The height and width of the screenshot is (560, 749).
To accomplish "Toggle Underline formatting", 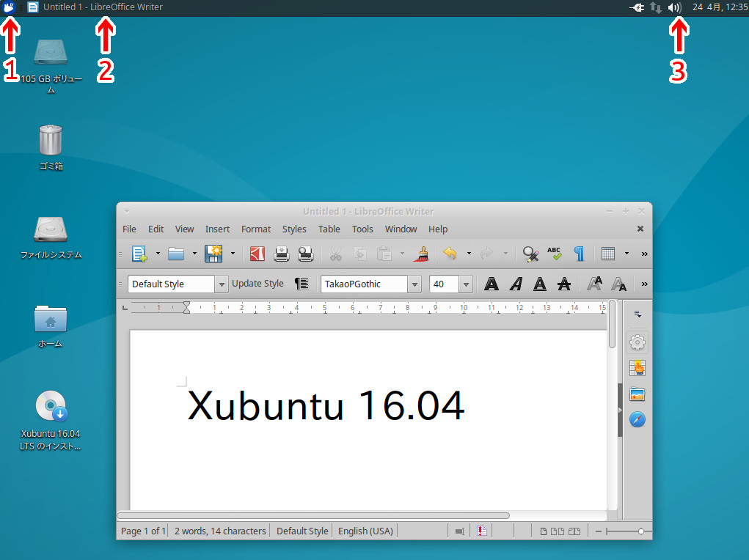I will click(x=540, y=284).
